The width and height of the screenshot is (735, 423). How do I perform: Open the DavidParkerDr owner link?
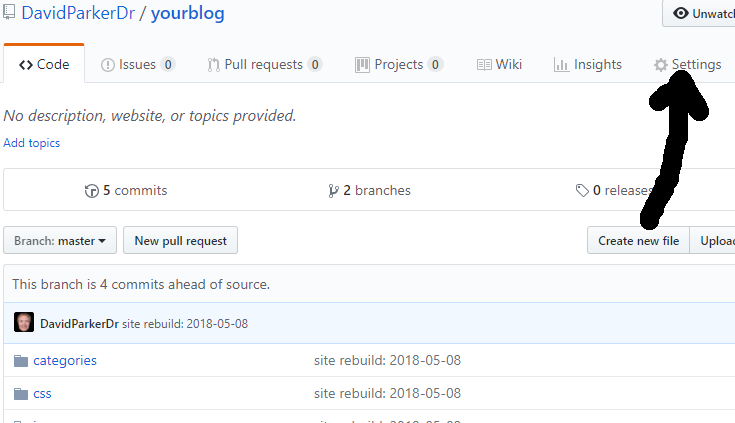point(78,13)
